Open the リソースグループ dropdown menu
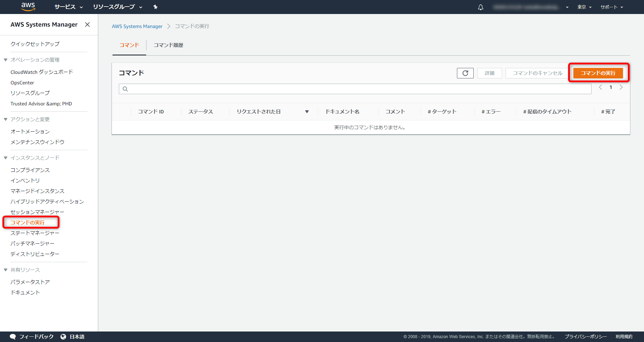 coord(118,7)
